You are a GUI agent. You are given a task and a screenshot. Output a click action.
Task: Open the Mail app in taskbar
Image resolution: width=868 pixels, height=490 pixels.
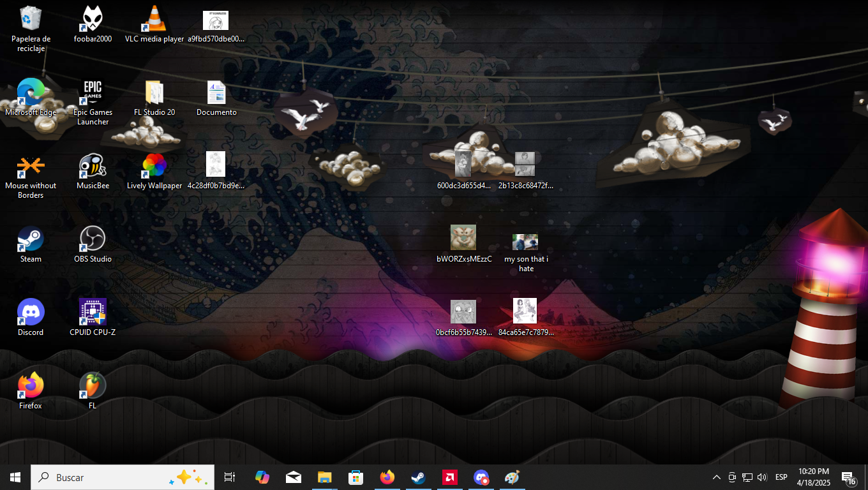(x=293, y=477)
